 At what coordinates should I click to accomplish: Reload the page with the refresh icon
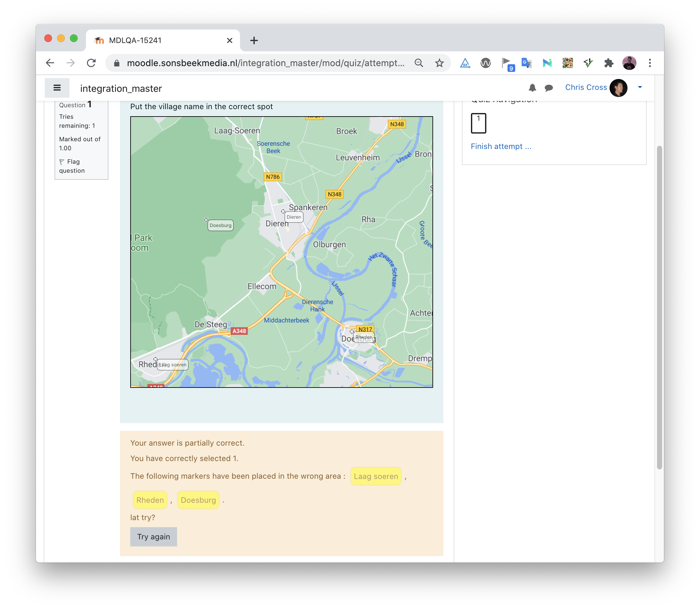(91, 63)
